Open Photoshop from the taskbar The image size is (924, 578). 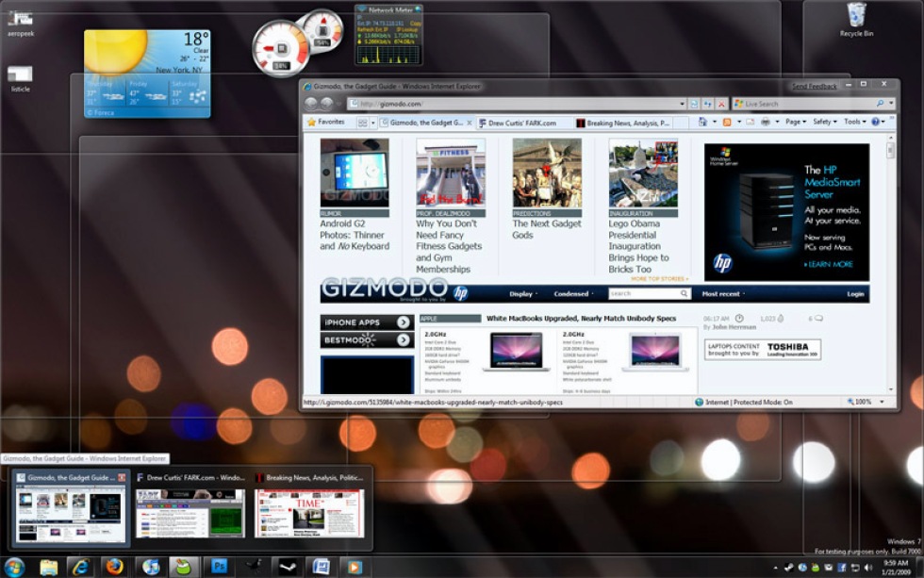tap(219, 567)
